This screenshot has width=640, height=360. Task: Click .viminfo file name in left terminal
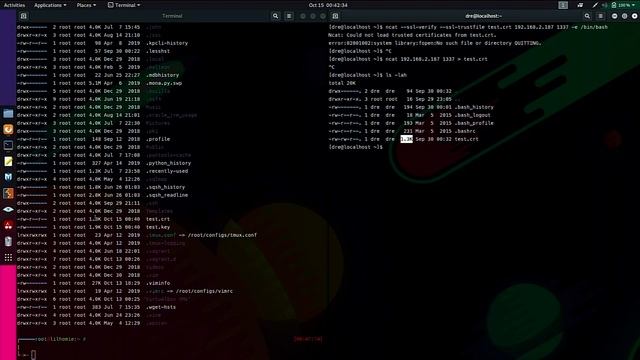158,283
